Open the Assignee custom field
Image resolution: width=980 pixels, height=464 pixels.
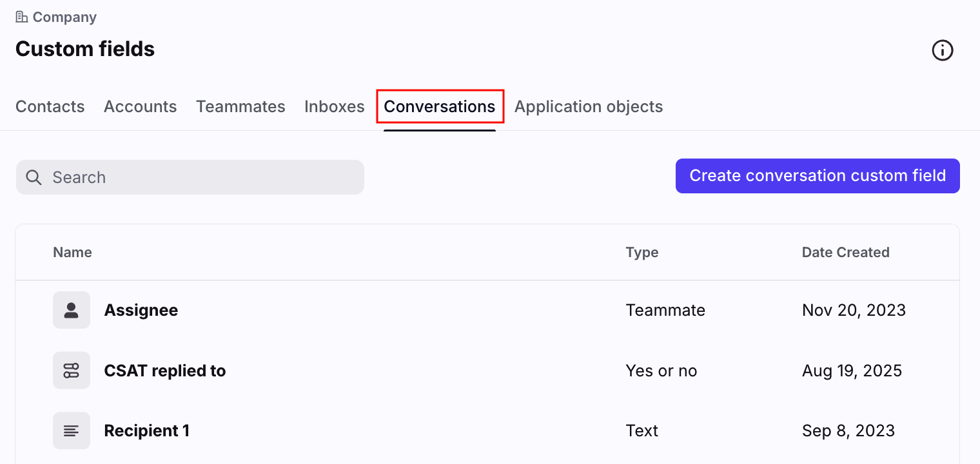point(141,310)
